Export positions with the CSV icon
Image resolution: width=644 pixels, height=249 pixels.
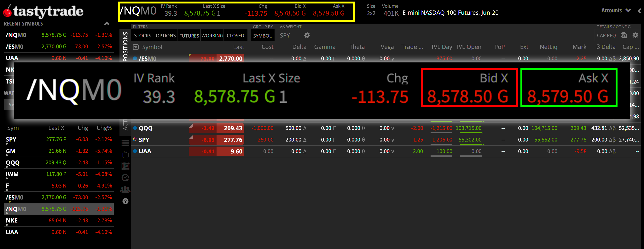point(624,35)
